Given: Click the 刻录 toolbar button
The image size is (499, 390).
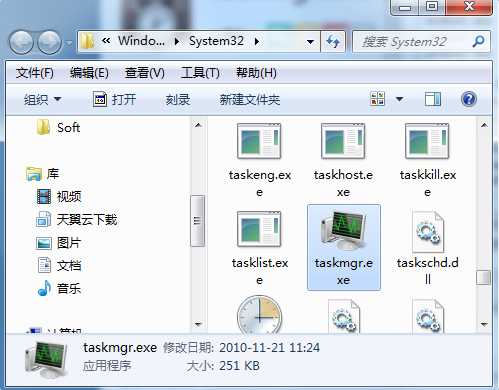Looking at the screenshot, I should [x=178, y=99].
